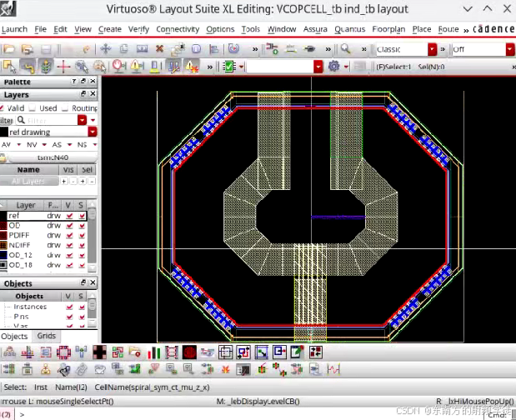The width and height of the screenshot is (516, 420).
Task: Toggle the Used layers checkbox
Action: pyautogui.click(x=33, y=107)
